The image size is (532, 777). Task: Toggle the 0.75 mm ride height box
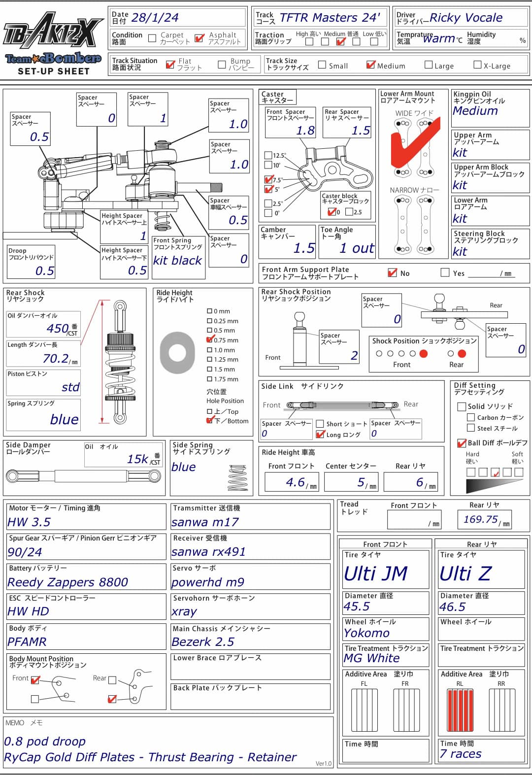210,340
